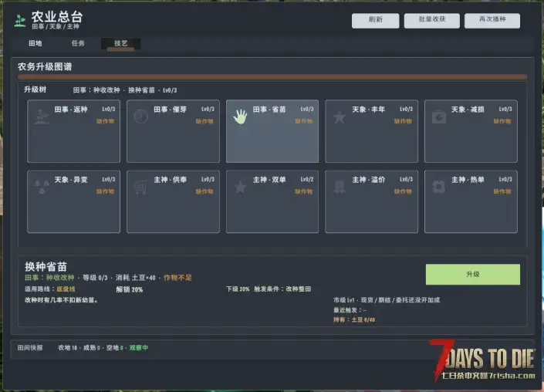Select the 主神·供奉 card title
The width and height of the screenshot is (544, 392).
coord(170,180)
